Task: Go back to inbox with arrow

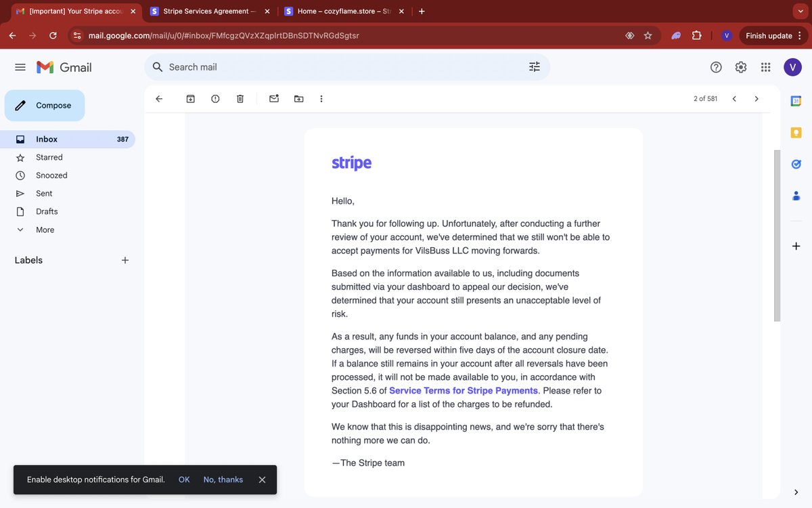Action: 159,99
